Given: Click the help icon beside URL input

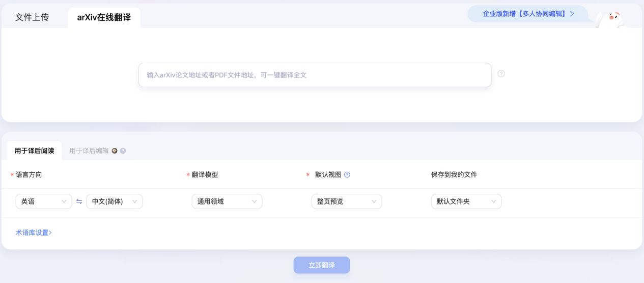Looking at the screenshot, I should point(501,74).
